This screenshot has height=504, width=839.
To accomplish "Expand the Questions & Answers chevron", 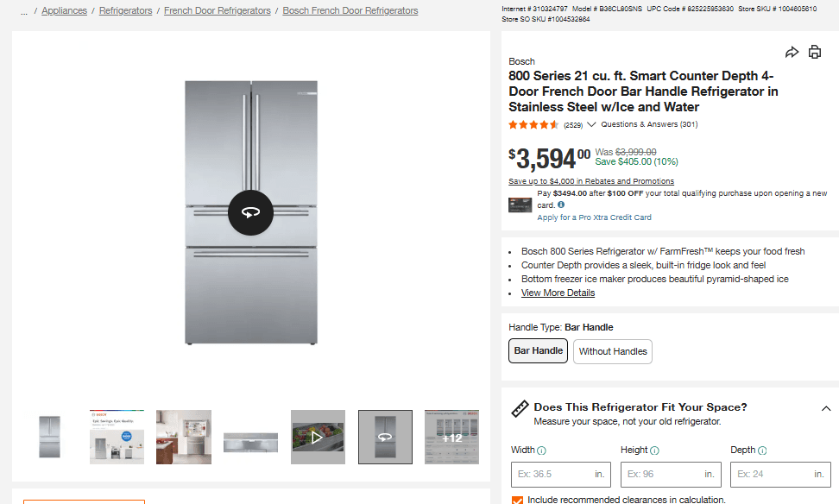I will pyautogui.click(x=590, y=123).
